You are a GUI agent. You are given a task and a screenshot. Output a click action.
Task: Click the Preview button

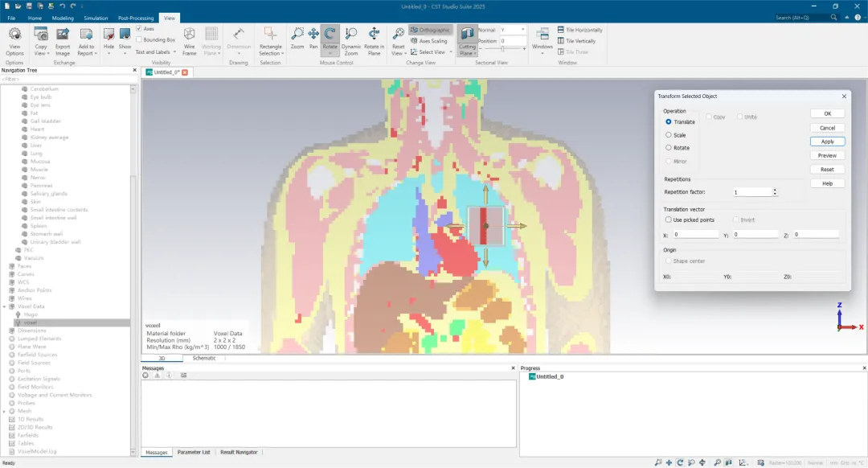tap(828, 156)
